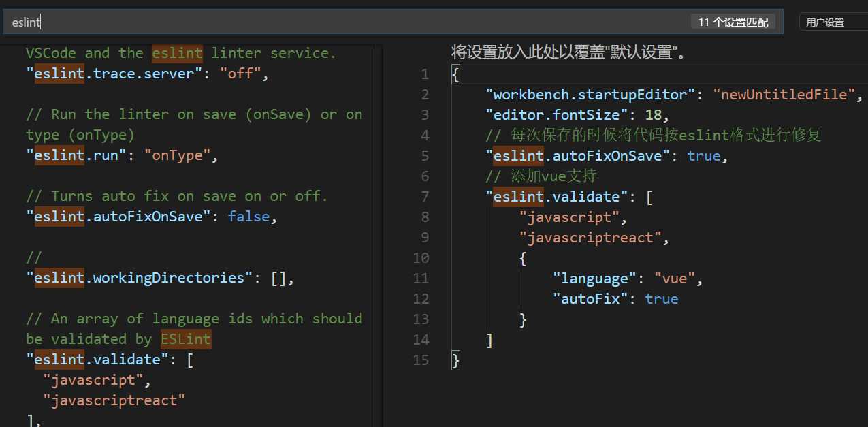Click line number 1 in the user settings gutter
Image resolution: width=868 pixels, height=427 pixels.
425,74
